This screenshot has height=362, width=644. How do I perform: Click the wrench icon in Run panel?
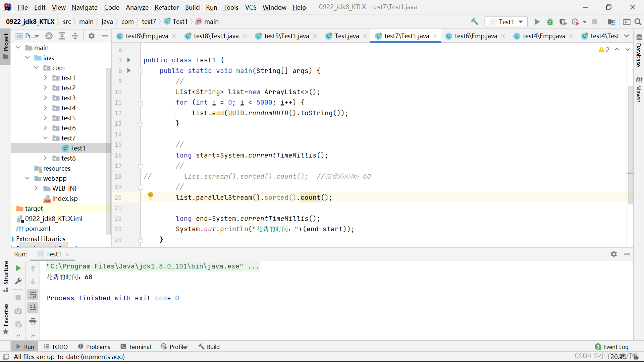(x=18, y=281)
